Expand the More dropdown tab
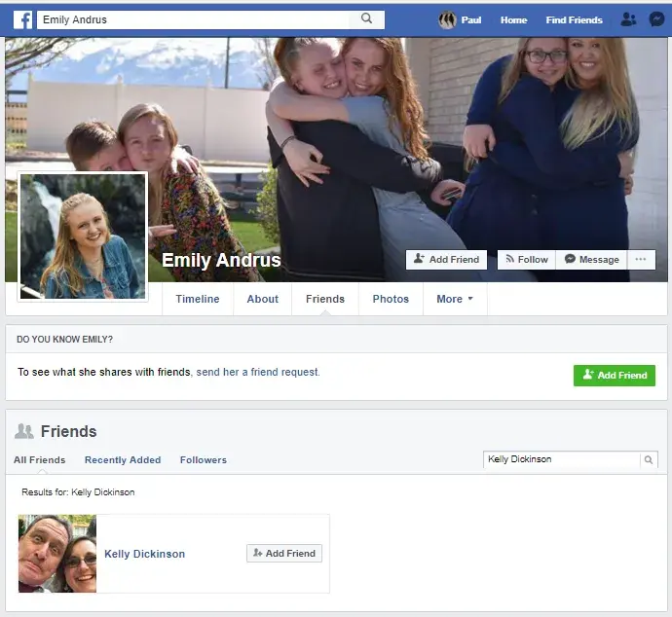This screenshot has height=617, width=672. [x=455, y=299]
